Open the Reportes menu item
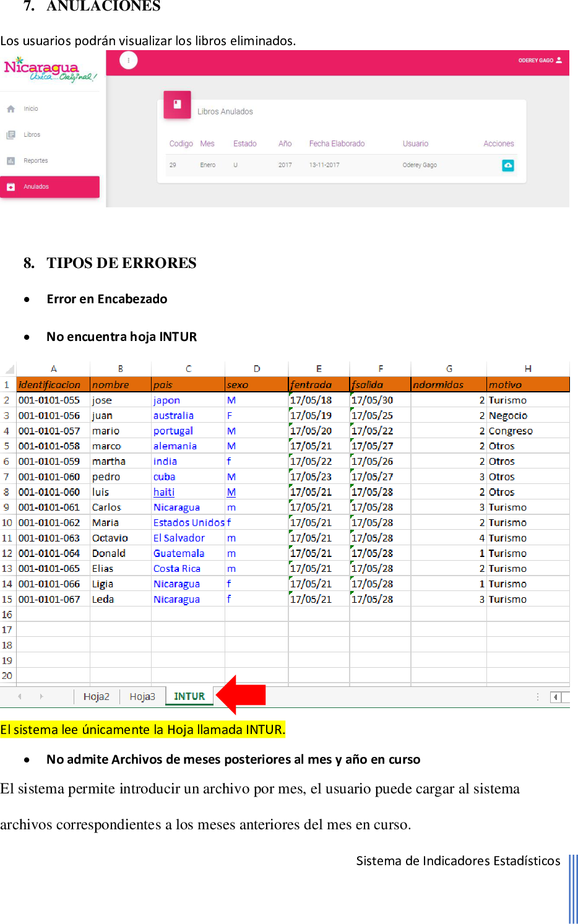 (x=36, y=161)
